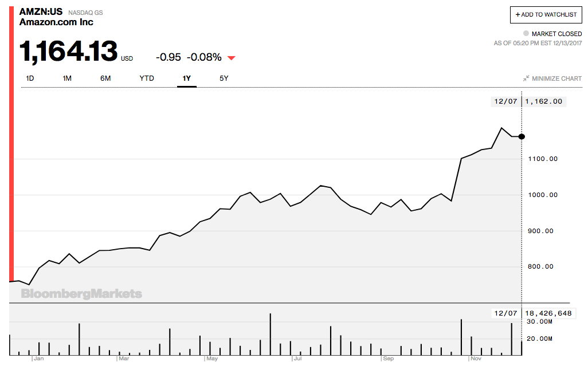Click the gray market closed status dot
588x366 pixels.
[x=526, y=34]
